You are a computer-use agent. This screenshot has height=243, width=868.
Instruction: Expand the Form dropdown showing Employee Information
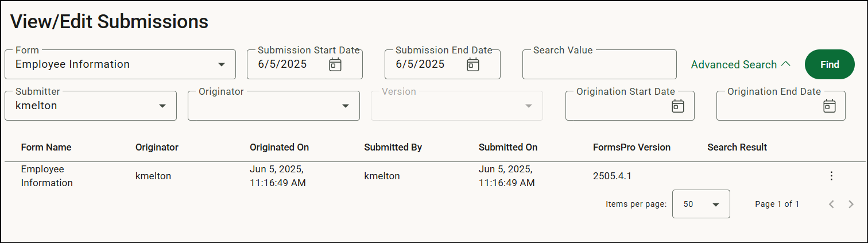click(x=120, y=64)
